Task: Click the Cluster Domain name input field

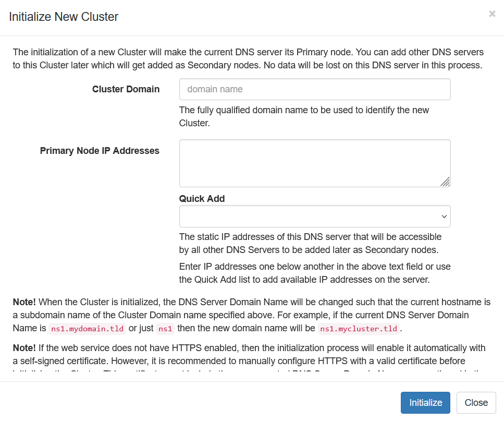Action: click(314, 89)
